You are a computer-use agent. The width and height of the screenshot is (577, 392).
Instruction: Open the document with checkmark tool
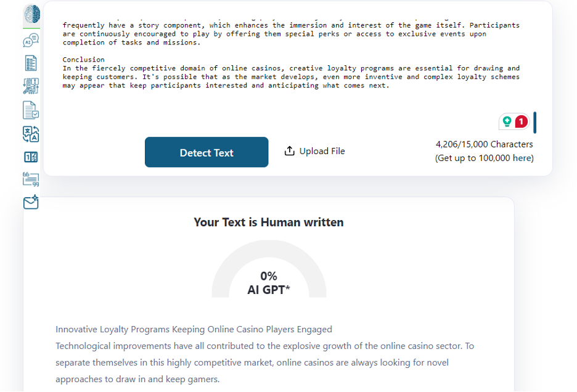tap(31, 110)
